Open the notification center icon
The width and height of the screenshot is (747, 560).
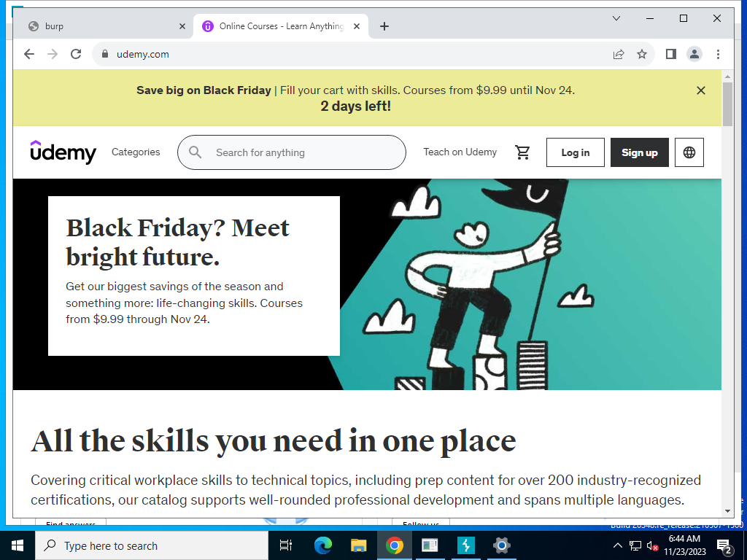(x=724, y=545)
